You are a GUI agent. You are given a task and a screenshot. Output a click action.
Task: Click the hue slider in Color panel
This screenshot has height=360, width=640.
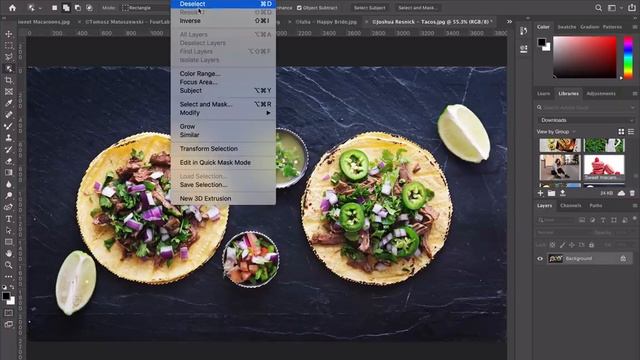pos(628,57)
